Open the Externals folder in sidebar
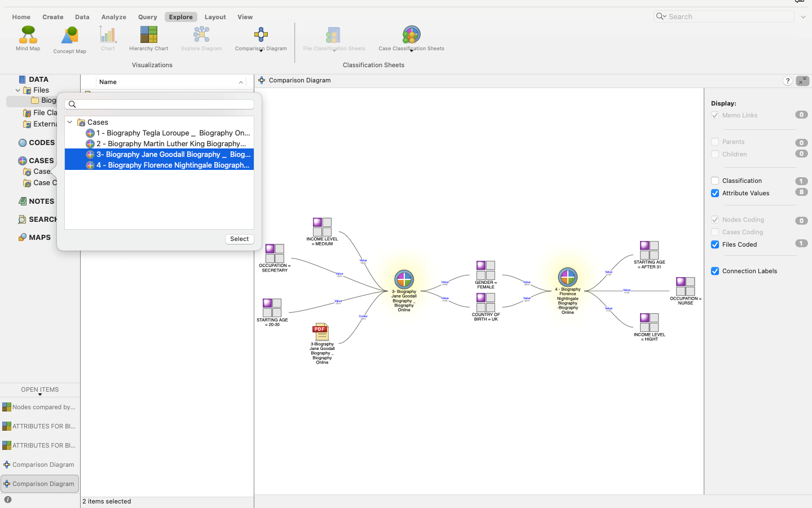 pos(40,124)
